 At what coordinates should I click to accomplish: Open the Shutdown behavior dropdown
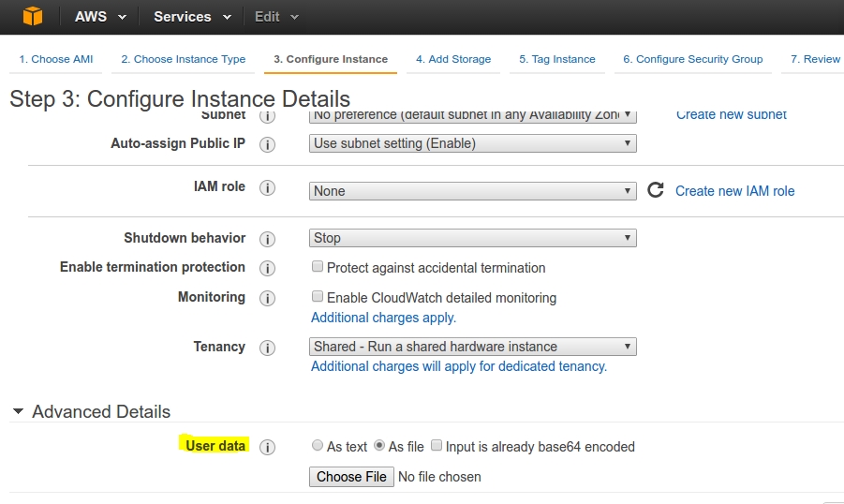472,238
